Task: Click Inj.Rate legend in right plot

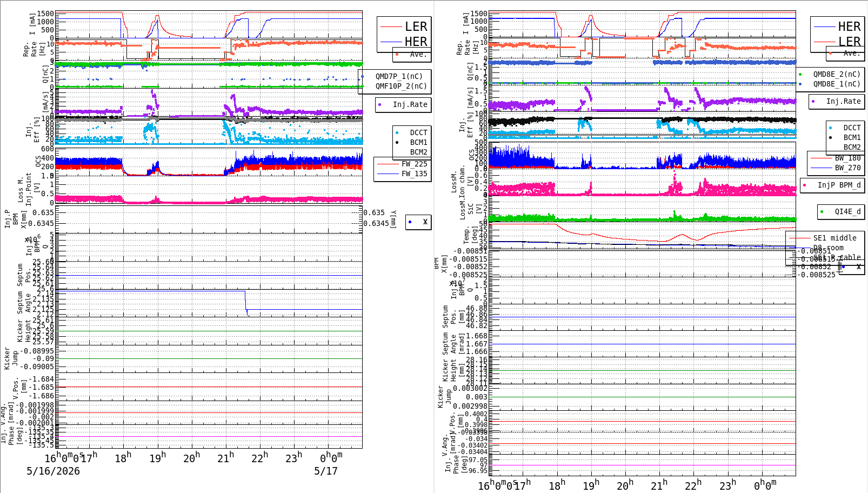Action: pos(843,101)
